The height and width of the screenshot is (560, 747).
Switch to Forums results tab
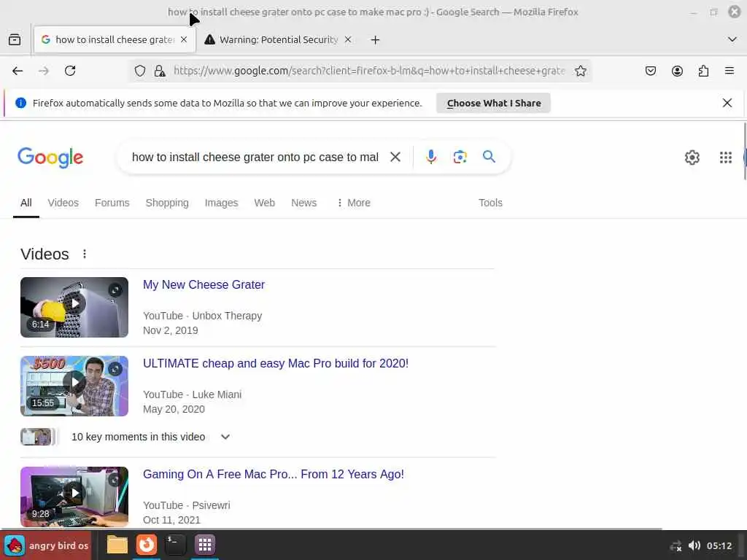[112, 203]
